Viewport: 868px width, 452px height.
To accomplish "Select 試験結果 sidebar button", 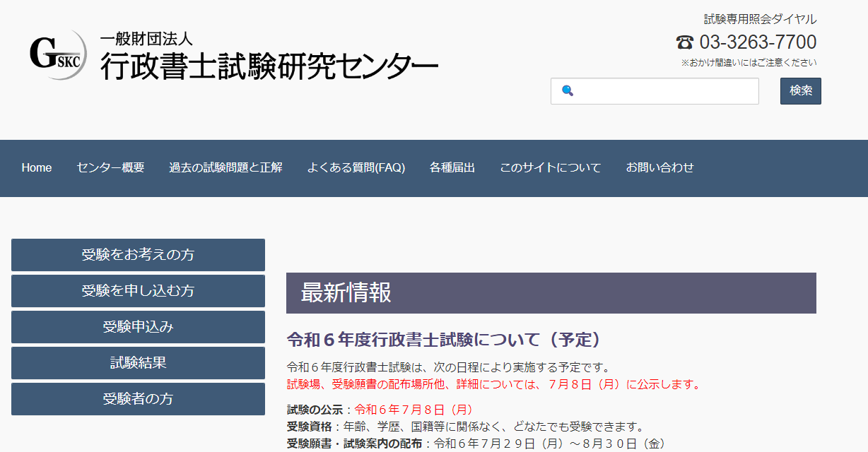I will tap(138, 363).
